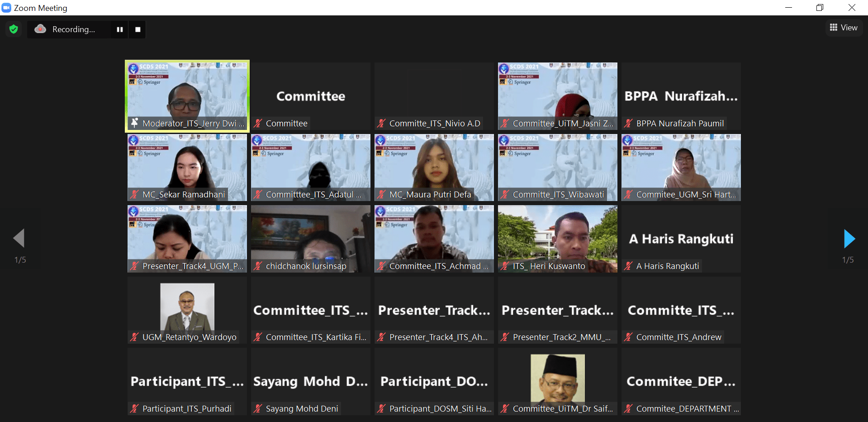Go to next page of participants
The height and width of the screenshot is (422, 868).
849,239
